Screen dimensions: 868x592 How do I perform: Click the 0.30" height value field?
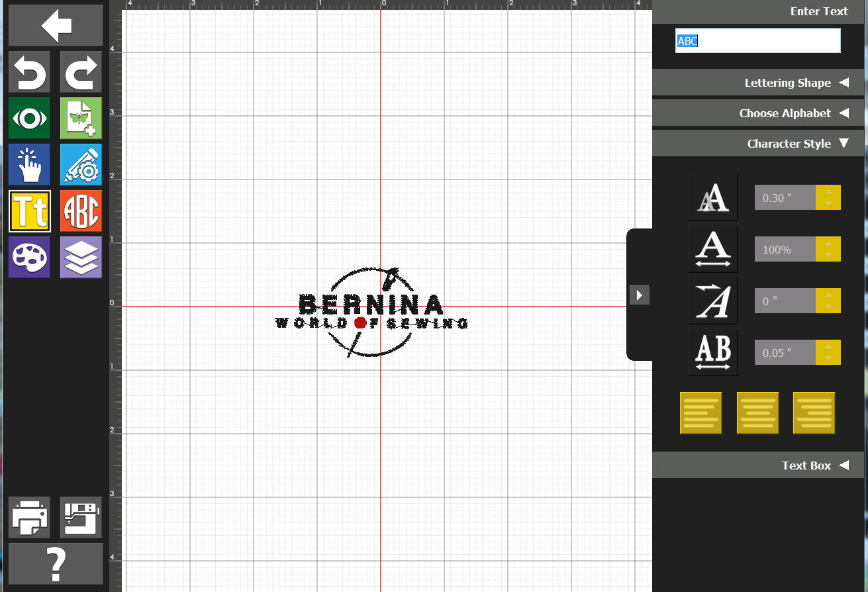pyautogui.click(x=785, y=197)
